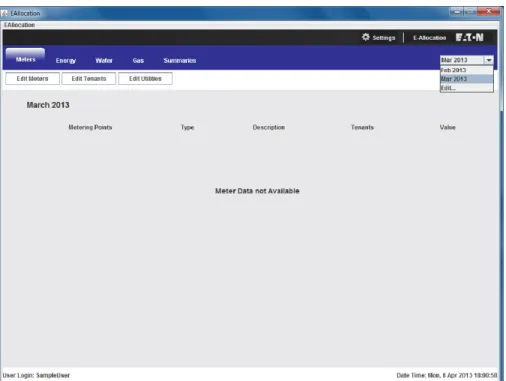Click the Value column header
This screenshot has height=381, width=506.
(x=447, y=127)
